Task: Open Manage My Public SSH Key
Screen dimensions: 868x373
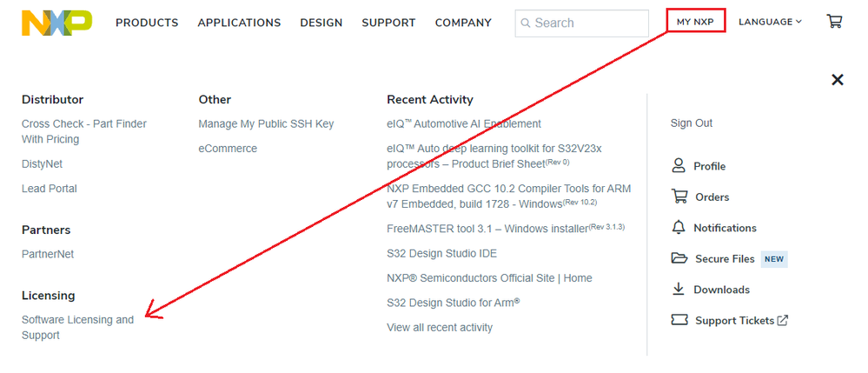Action: (266, 124)
